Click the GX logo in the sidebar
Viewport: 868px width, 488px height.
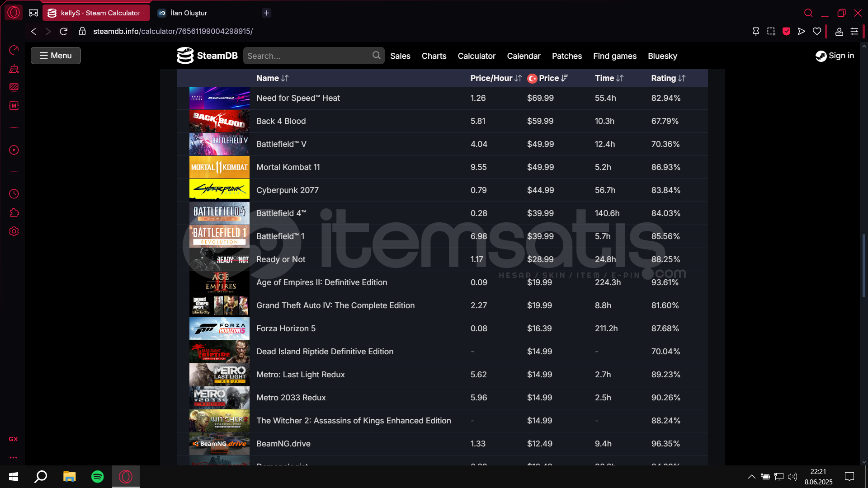(14, 439)
